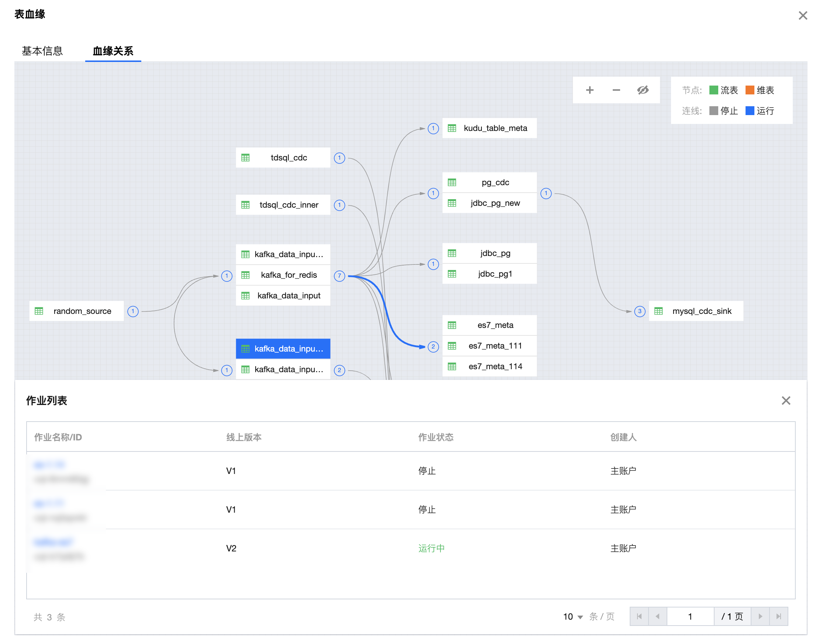Open the count badge 7 beside kafka_for_redis

tap(339, 276)
